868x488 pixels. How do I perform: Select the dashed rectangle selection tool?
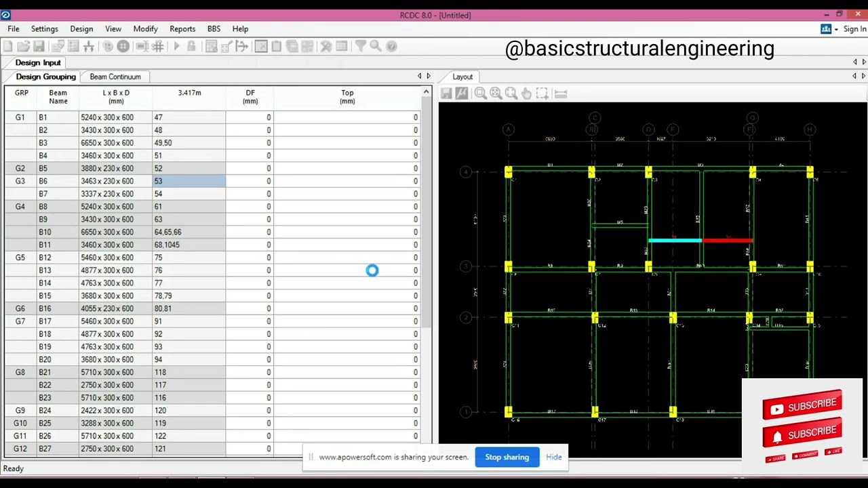[x=542, y=94]
